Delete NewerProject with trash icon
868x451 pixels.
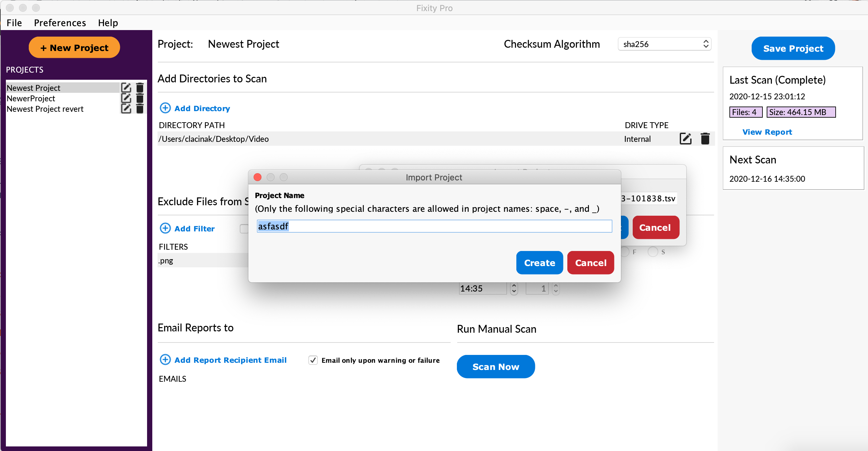pyautogui.click(x=140, y=98)
